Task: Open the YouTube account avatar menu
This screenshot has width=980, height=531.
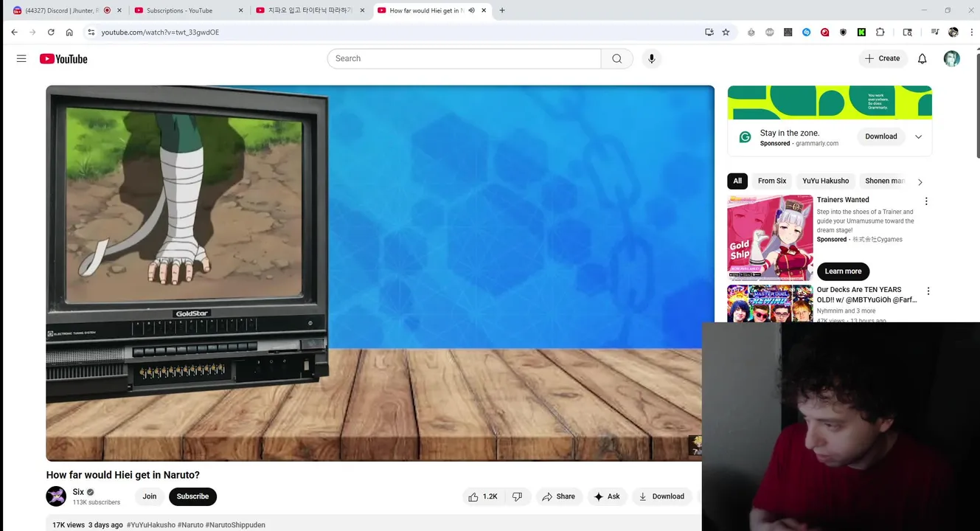Action: tap(952, 58)
